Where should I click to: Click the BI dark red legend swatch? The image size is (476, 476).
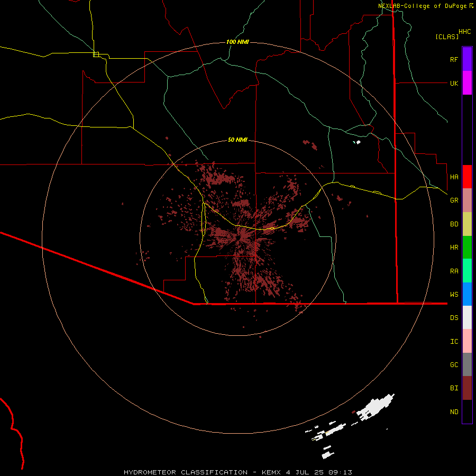click(x=467, y=388)
